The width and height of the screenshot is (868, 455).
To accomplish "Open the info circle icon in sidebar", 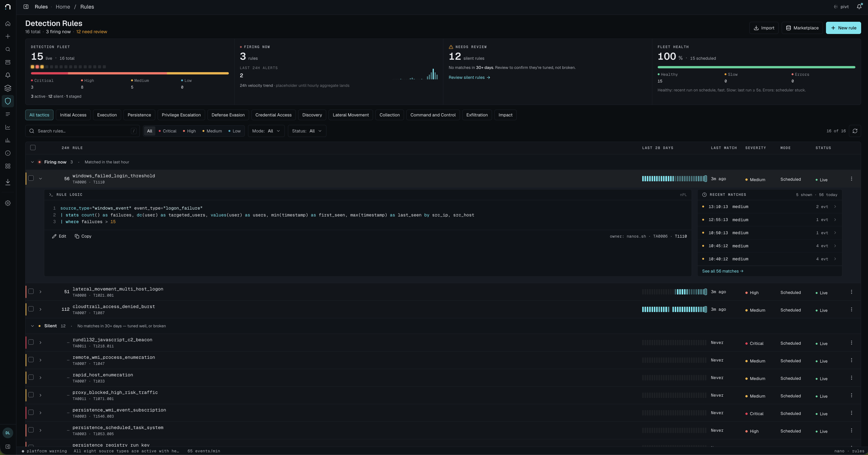I will pyautogui.click(x=8, y=153).
